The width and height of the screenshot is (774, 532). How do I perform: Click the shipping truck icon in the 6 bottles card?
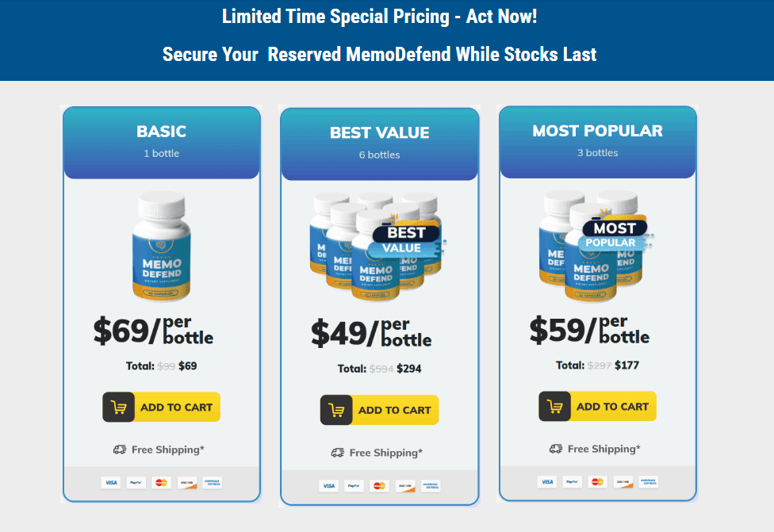pos(338,453)
